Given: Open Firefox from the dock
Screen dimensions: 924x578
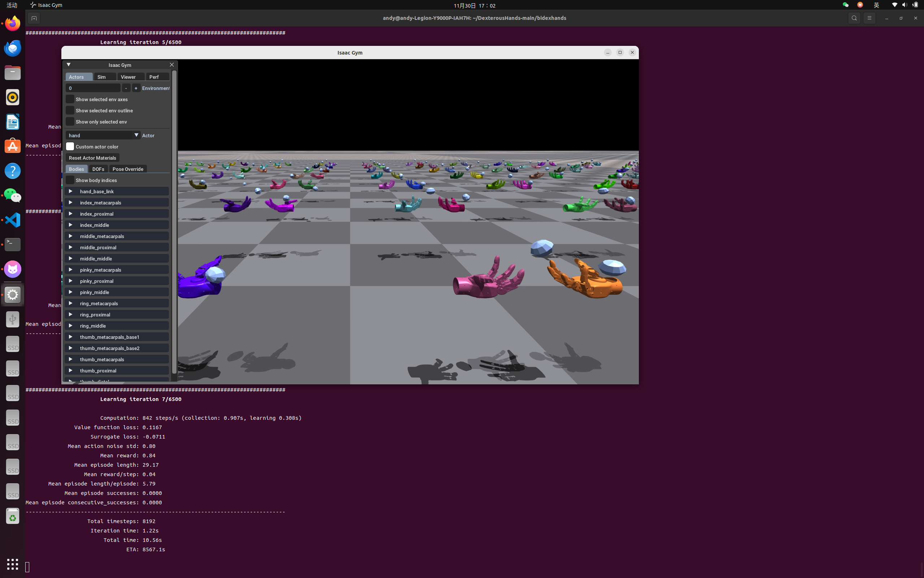Looking at the screenshot, I should pos(13,23).
